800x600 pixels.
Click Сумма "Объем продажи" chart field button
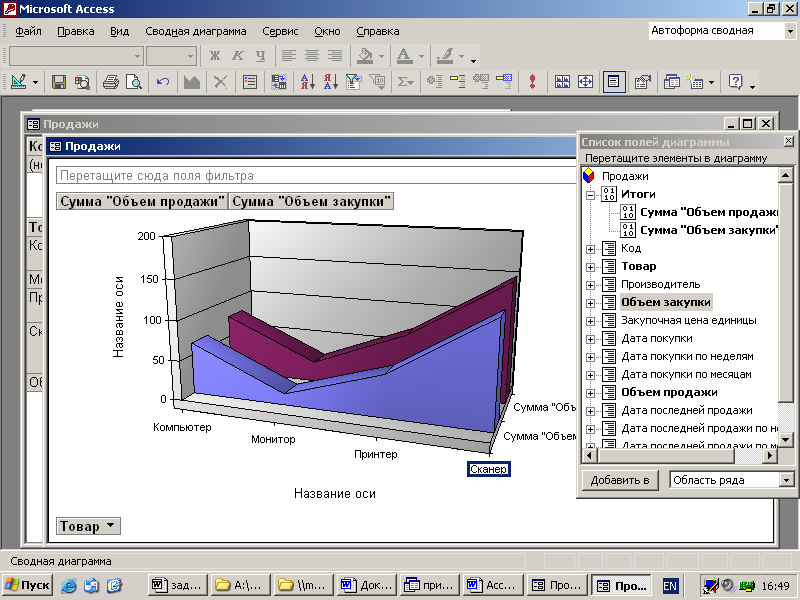point(142,202)
